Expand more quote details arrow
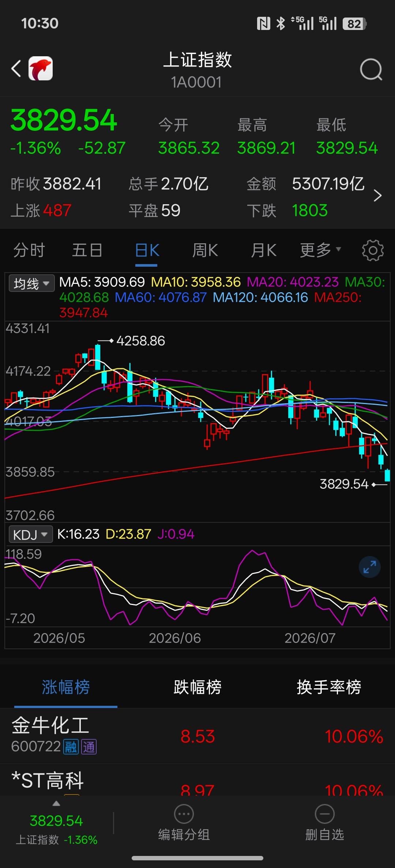The image size is (395, 868). (378, 196)
